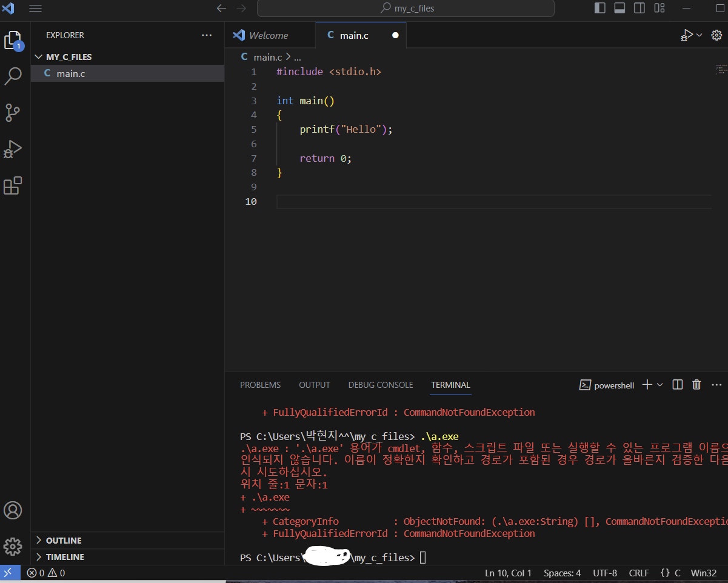Kill terminal with trash icon
The image size is (728, 583).
click(x=696, y=385)
